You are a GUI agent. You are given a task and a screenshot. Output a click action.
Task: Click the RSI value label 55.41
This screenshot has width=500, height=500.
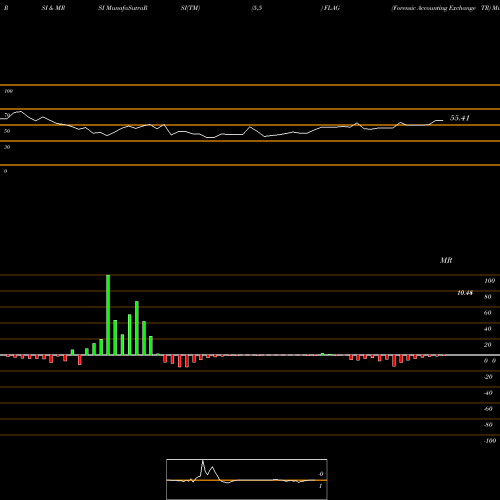460,118
